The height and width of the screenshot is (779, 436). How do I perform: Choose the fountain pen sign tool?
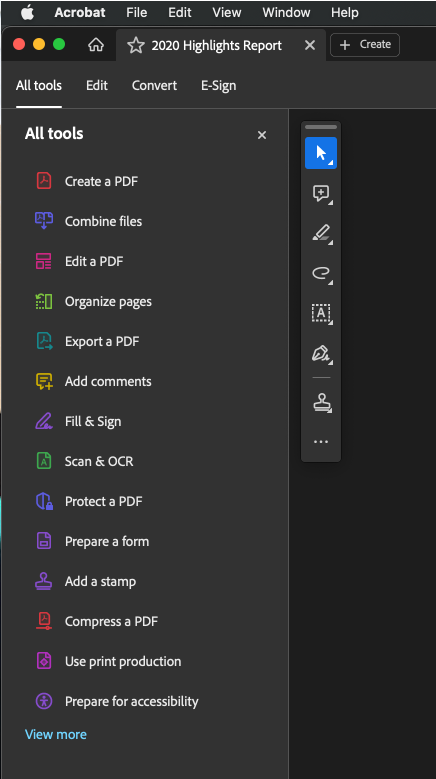tap(321, 353)
